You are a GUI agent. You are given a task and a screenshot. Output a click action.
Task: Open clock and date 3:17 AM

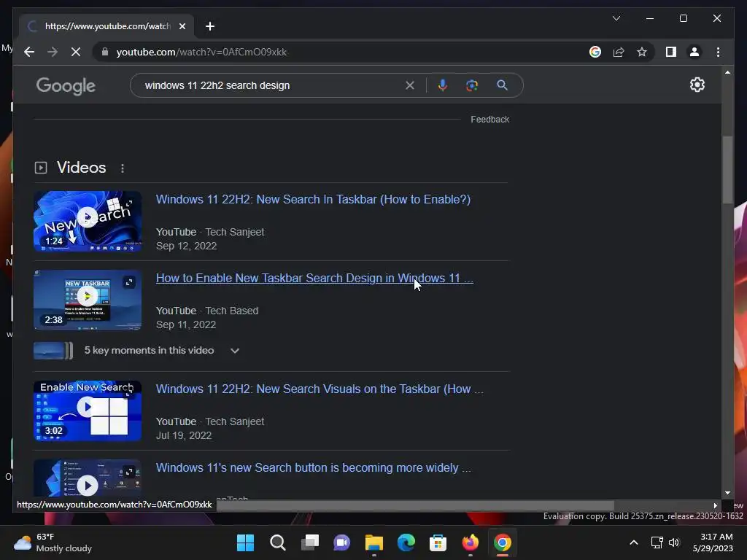(x=713, y=542)
